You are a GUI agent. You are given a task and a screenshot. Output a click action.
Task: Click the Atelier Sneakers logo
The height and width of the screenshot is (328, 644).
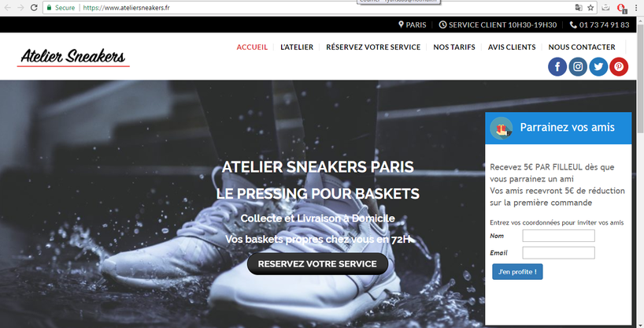73,57
